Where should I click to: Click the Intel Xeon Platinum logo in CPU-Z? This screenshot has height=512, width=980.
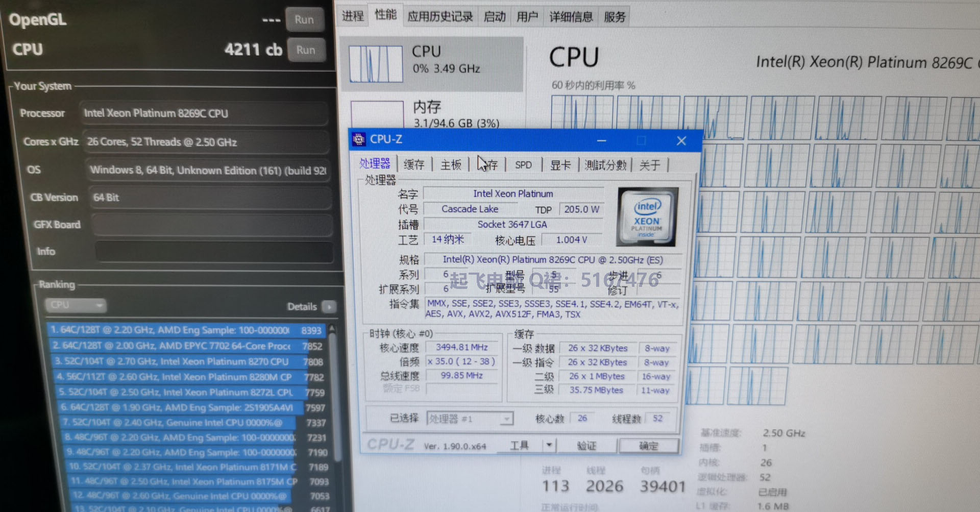(x=647, y=217)
